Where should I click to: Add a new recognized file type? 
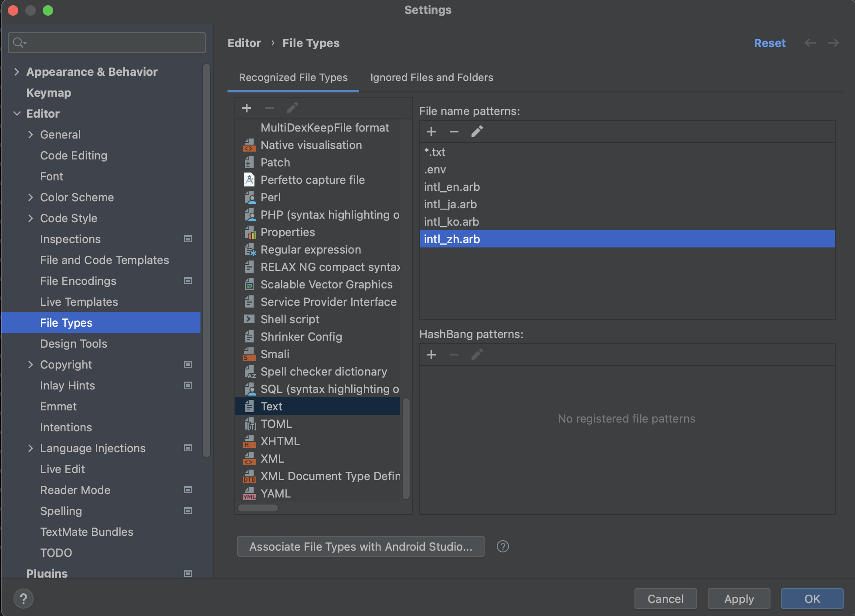[247, 108]
